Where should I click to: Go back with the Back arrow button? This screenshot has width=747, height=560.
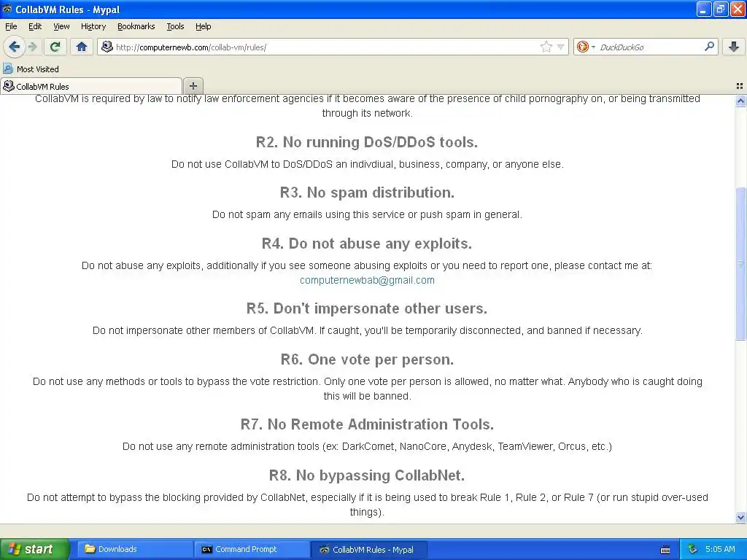(14, 47)
